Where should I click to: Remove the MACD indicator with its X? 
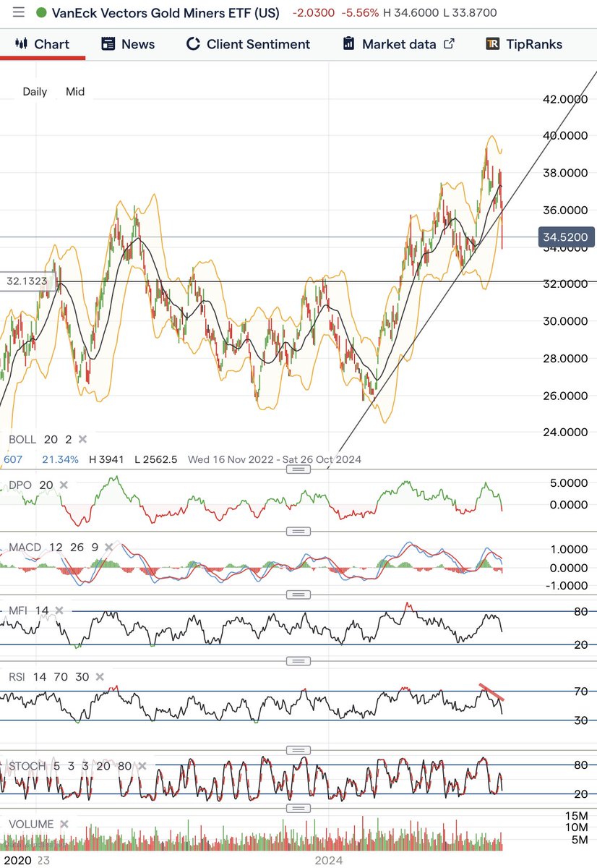pos(108,547)
